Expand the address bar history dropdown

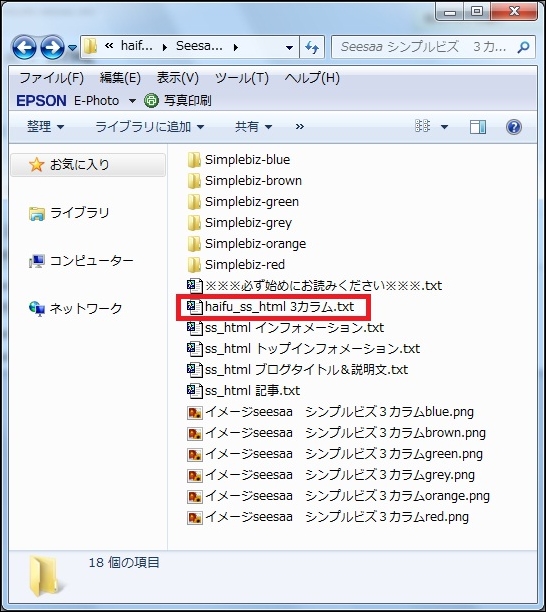pyautogui.click(x=289, y=48)
